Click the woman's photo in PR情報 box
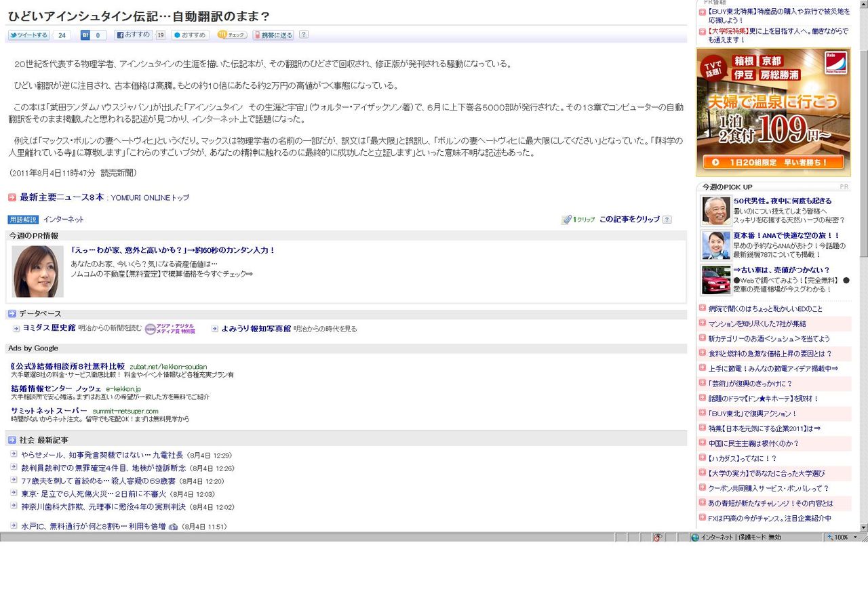 click(x=38, y=271)
